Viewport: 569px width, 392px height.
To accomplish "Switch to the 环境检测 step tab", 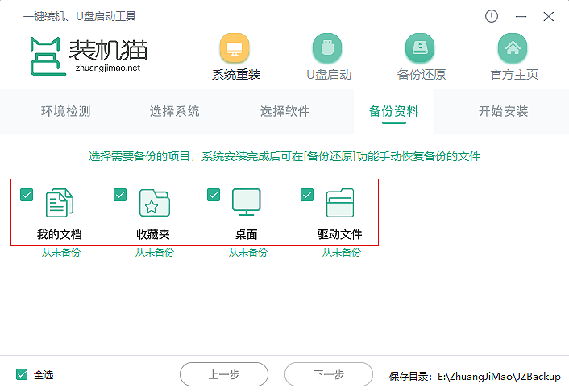I will [65, 111].
